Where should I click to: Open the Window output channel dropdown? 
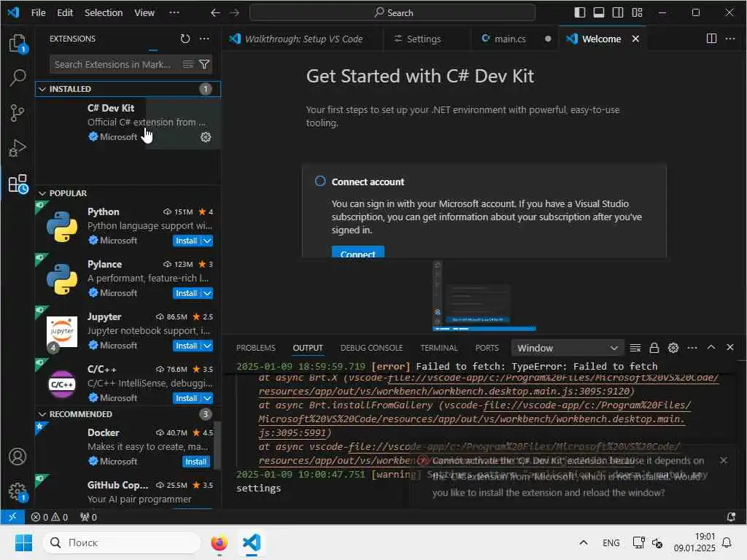pyautogui.click(x=568, y=348)
